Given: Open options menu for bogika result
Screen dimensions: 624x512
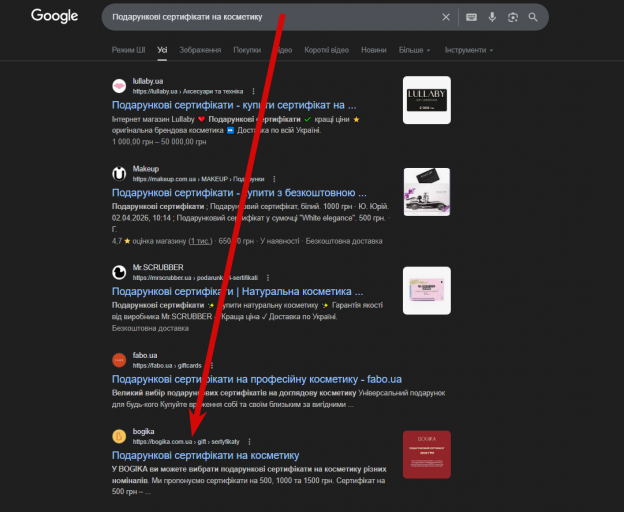Looking at the screenshot, I should 250,442.
